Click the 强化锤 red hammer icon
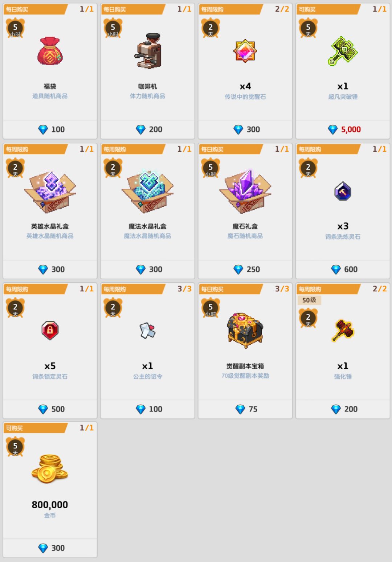Viewport: 392px width, 562px height. [343, 331]
